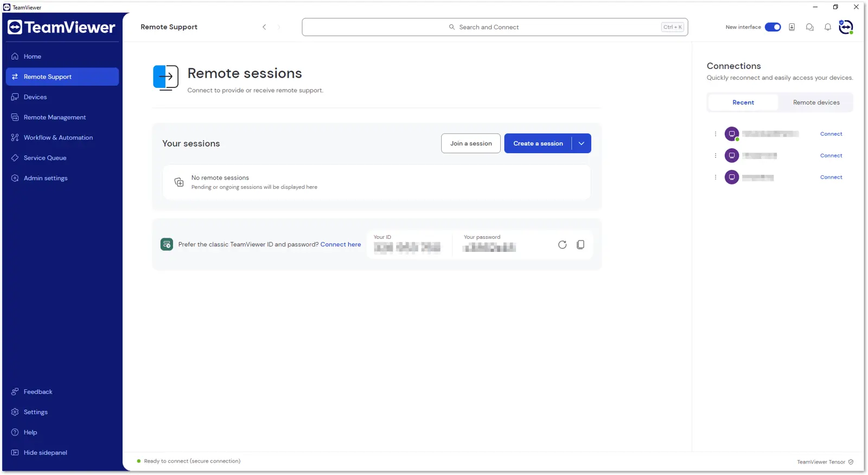Toggle the New interface switch
The width and height of the screenshot is (868, 475).
tap(773, 27)
